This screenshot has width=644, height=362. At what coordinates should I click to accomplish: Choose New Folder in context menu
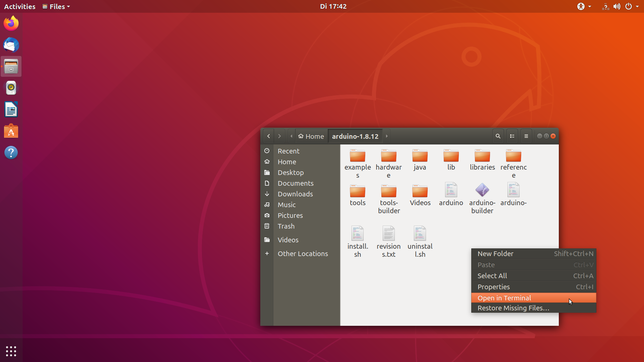[x=534, y=254]
